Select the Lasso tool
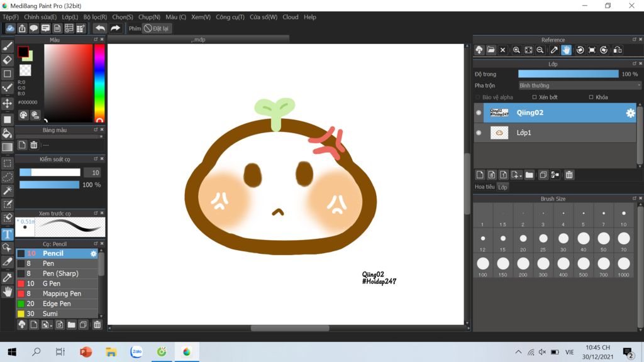 click(8, 177)
